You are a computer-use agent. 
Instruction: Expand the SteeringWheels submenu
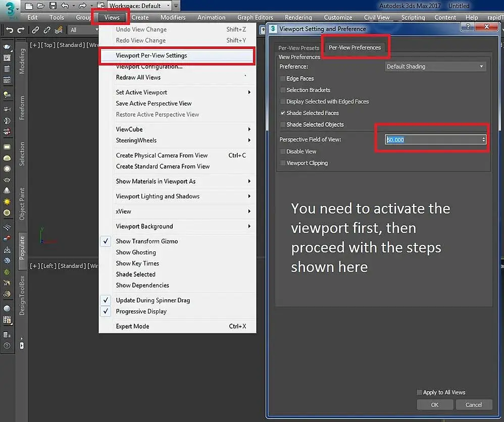(x=177, y=140)
